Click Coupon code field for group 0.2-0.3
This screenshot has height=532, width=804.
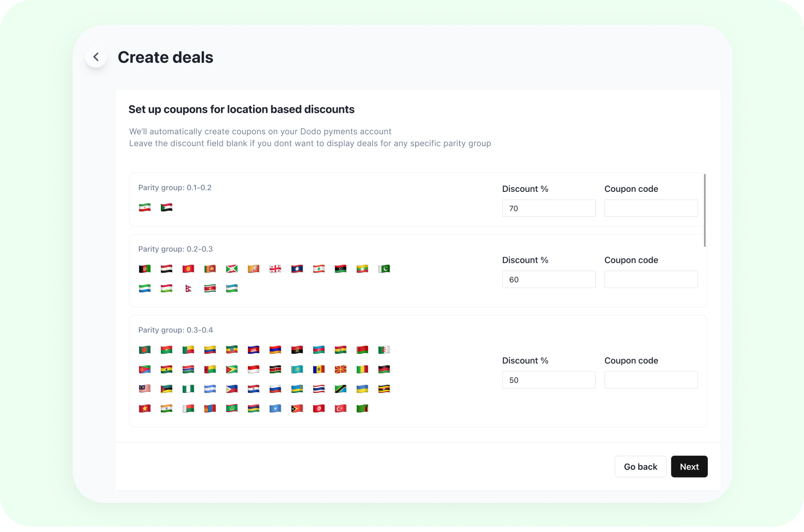coord(651,280)
